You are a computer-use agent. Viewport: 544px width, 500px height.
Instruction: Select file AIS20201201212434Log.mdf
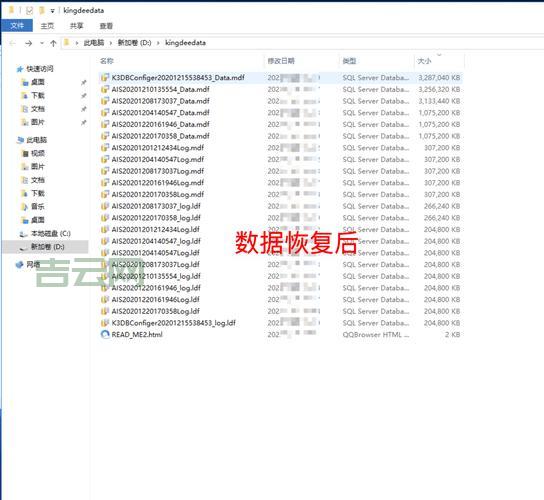[158, 148]
